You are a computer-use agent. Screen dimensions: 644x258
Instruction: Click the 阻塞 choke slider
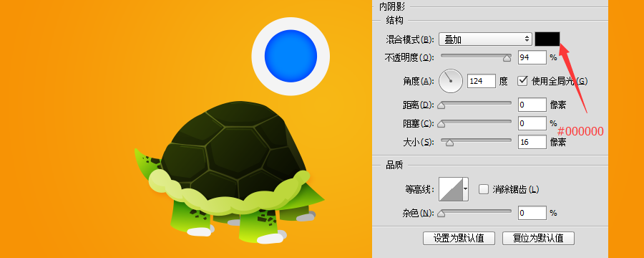coord(476,123)
